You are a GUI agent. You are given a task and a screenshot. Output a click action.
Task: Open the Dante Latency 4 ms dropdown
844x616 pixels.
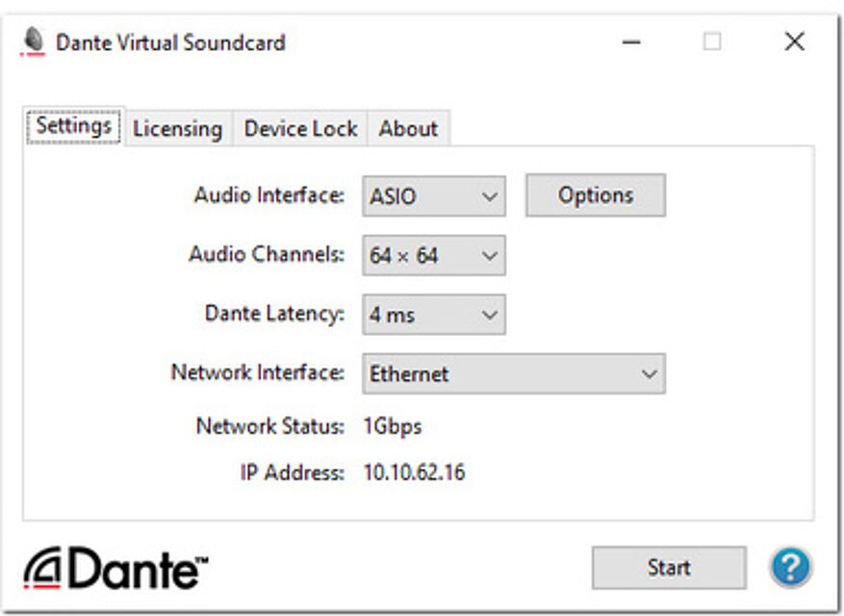click(x=434, y=315)
